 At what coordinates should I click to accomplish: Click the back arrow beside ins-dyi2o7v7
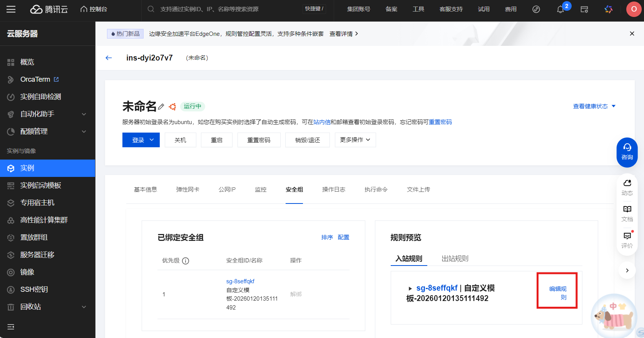[109, 58]
